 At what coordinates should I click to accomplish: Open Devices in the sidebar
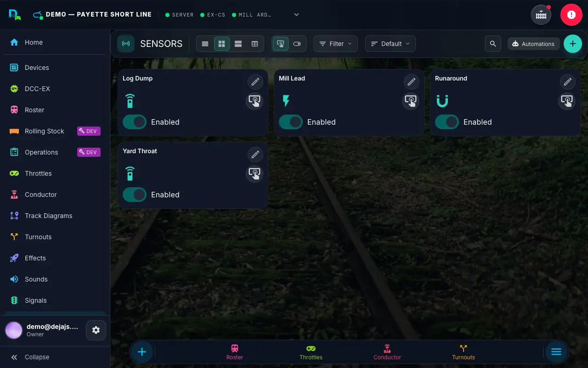pos(55,68)
